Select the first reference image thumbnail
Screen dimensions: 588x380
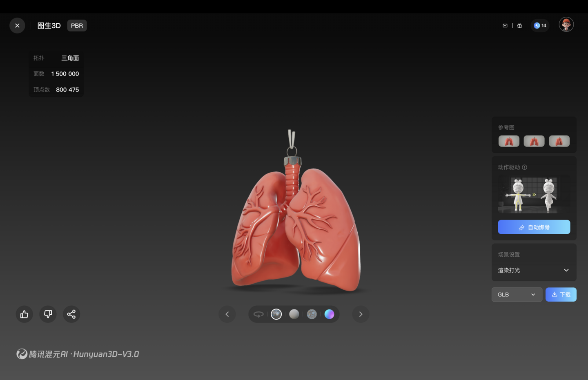point(509,141)
